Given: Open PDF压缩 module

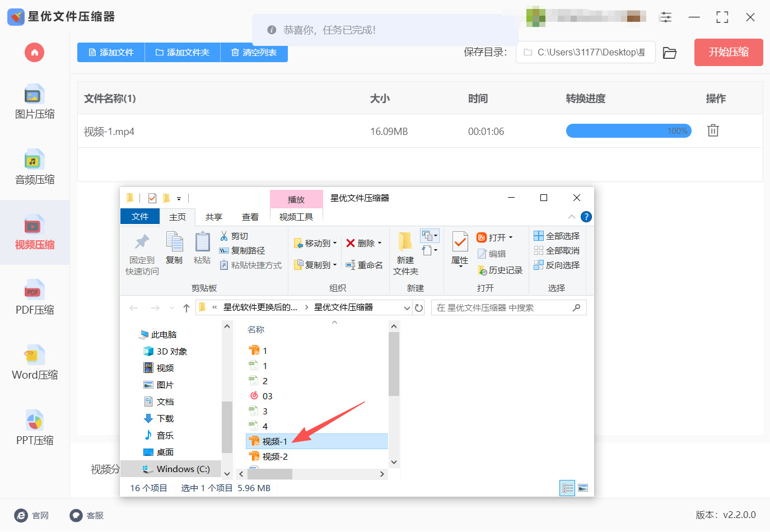Looking at the screenshot, I should pyautogui.click(x=35, y=298).
